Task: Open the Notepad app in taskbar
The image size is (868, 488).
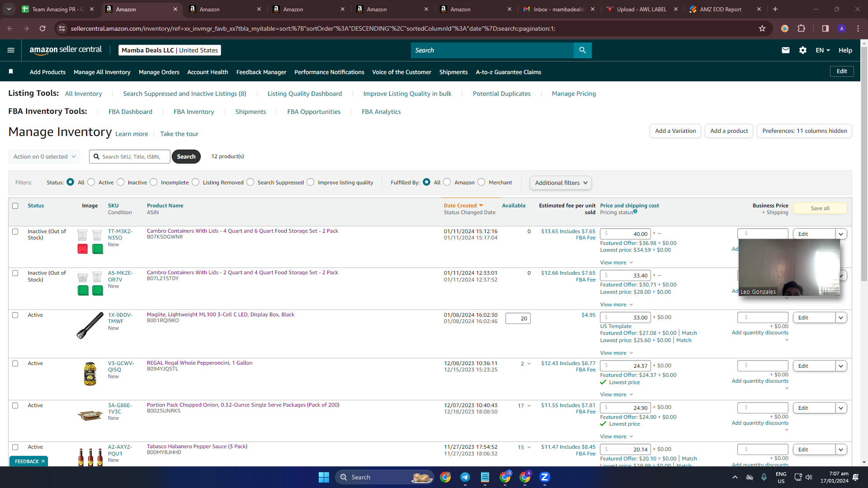Action: 485,477
